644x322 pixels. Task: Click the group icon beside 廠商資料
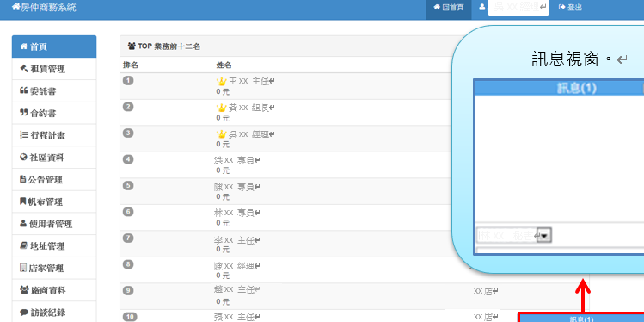tap(24, 290)
